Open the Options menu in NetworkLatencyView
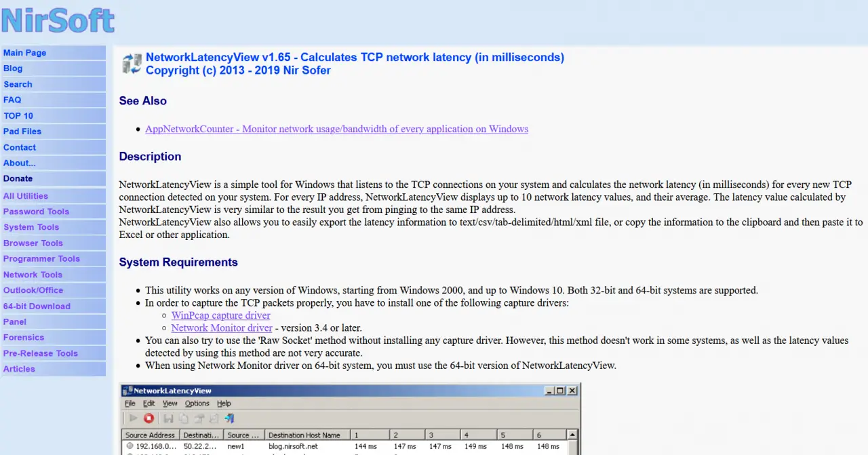Image resolution: width=868 pixels, height=455 pixels. 197,403
